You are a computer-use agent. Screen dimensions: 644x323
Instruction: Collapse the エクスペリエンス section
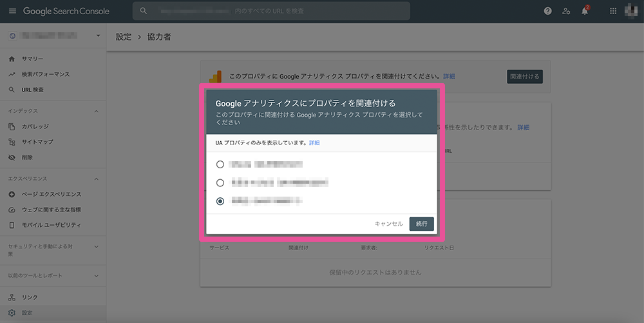pos(97,179)
